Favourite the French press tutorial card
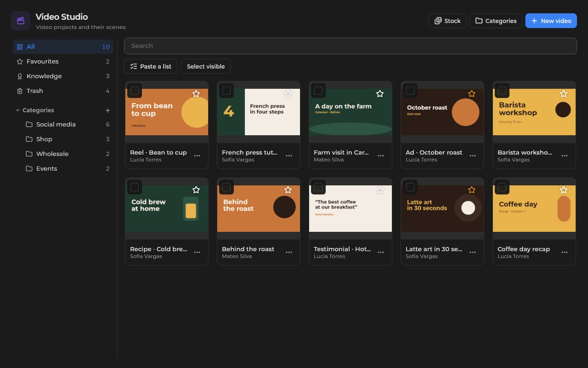Viewport: 588px width, 368px height. tap(288, 93)
